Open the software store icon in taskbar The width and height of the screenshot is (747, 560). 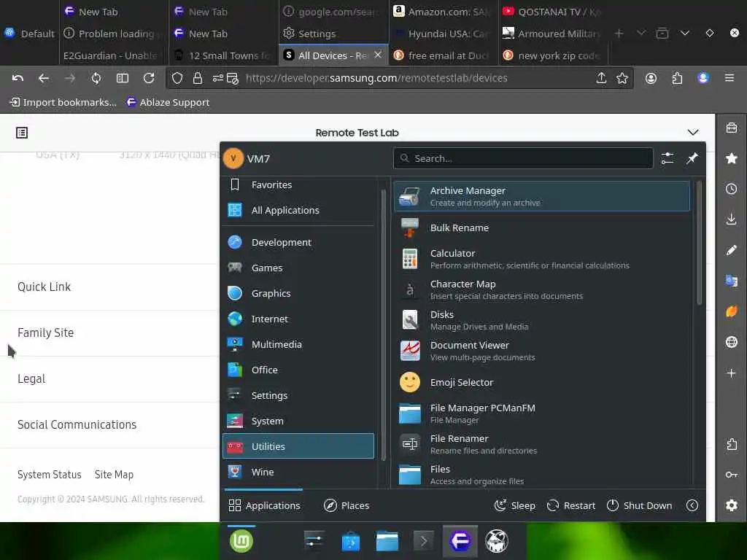tap(351, 541)
